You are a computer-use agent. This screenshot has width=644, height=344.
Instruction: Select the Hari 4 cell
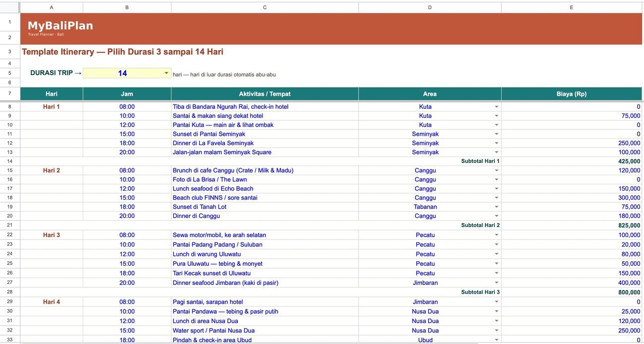[52, 302]
